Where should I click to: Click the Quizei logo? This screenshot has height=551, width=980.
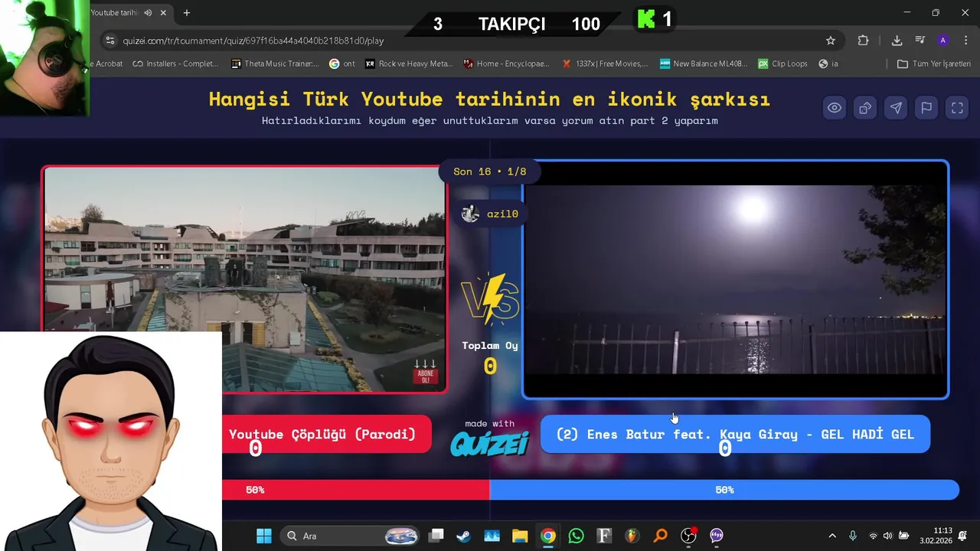[x=490, y=444]
